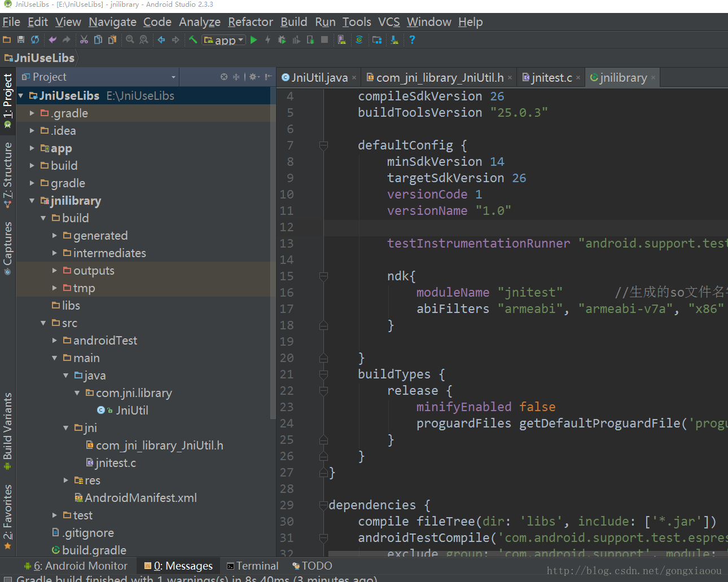Viewport: 728px width, 582px height.
Task: Open the AVD Manager icon
Action: coord(341,39)
